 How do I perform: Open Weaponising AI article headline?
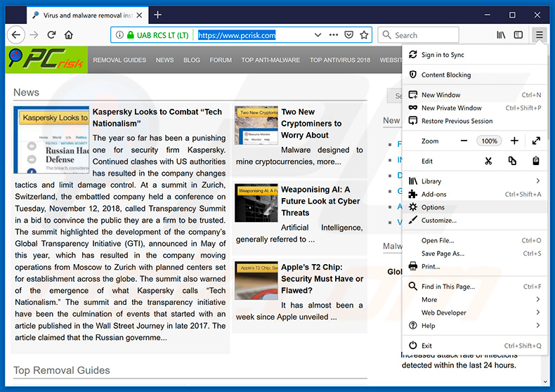(x=320, y=201)
